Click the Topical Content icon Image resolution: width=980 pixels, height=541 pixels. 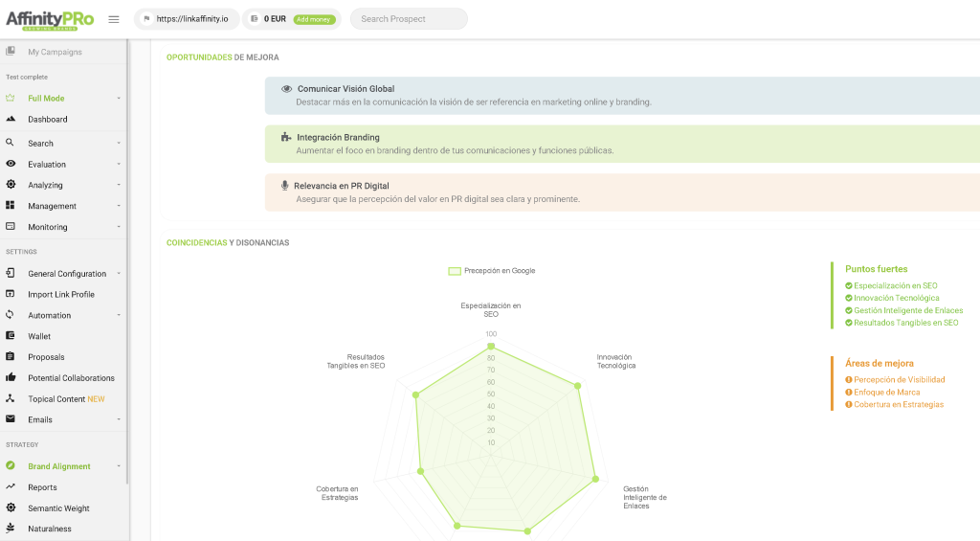click(11, 398)
